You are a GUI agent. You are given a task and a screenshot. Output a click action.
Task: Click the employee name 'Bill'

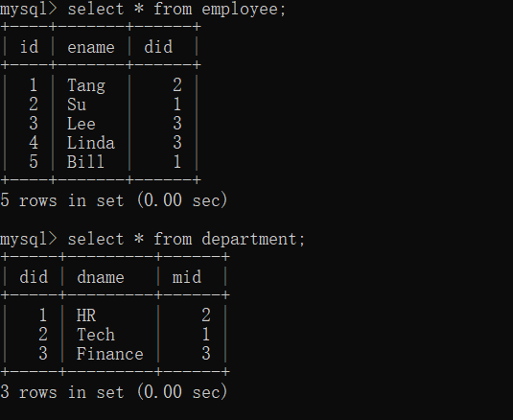(85, 162)
